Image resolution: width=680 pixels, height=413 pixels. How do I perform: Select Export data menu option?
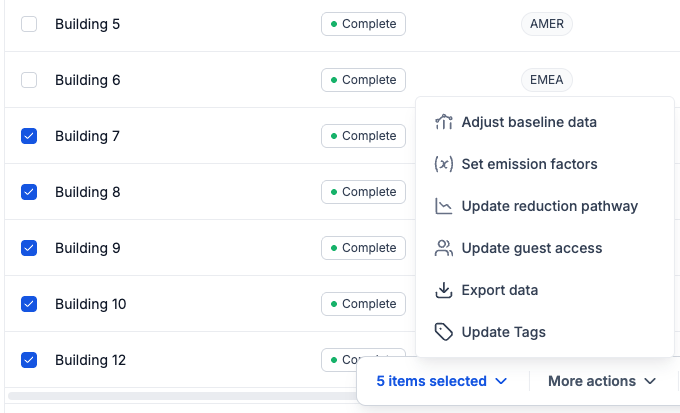point(499,290)
